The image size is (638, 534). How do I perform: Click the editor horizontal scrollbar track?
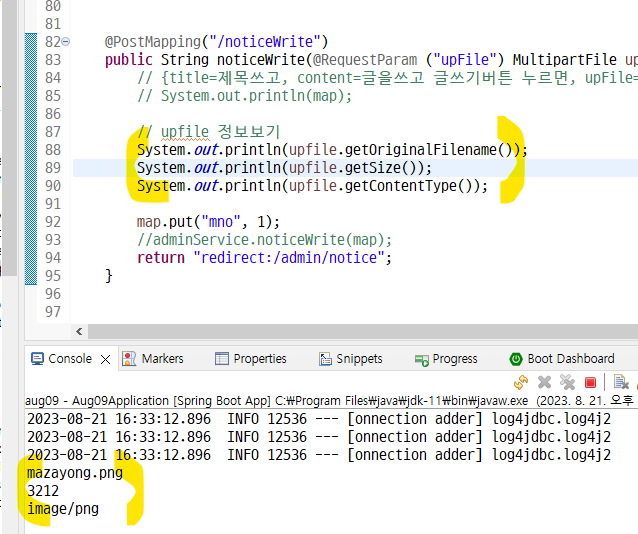[x=362, y=331]
